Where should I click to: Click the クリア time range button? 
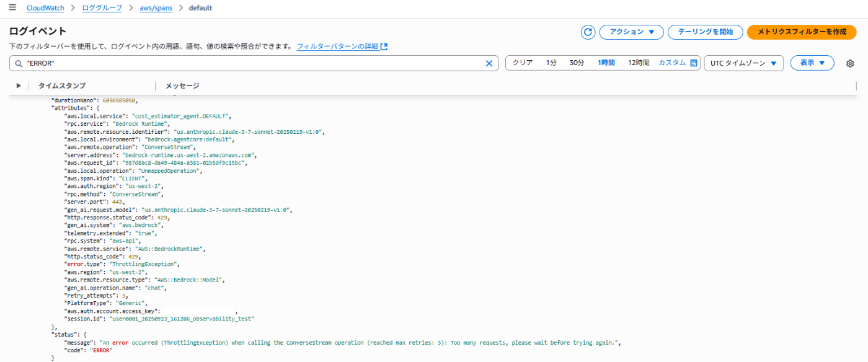coord(522,63)
